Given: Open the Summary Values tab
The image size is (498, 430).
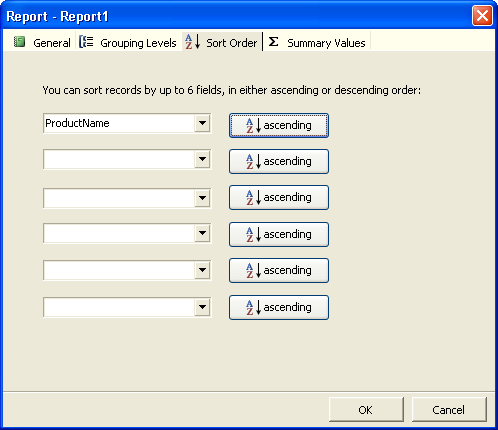Looking at the screenshot, I should (317, 42).
